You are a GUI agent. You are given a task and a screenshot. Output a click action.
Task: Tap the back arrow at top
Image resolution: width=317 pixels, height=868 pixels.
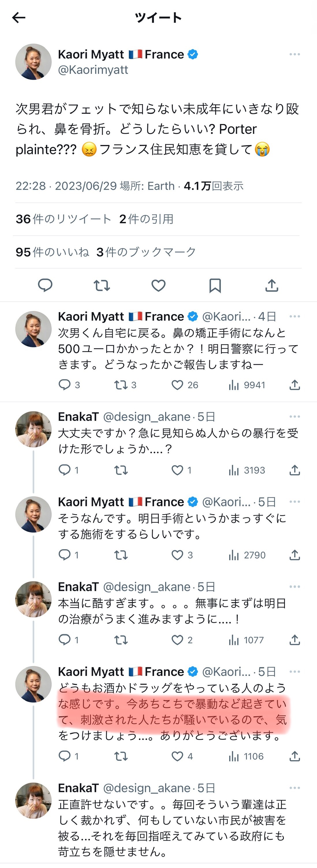point(19,18)
